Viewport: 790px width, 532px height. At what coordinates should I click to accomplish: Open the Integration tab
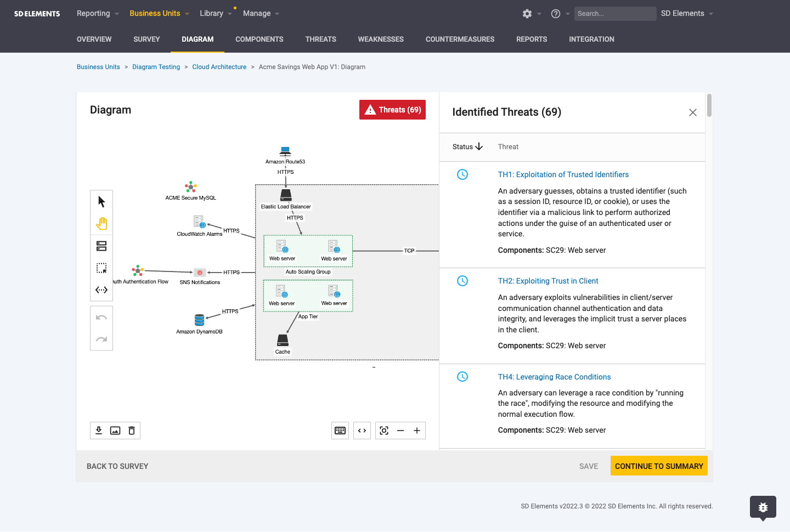pos(591,39)
